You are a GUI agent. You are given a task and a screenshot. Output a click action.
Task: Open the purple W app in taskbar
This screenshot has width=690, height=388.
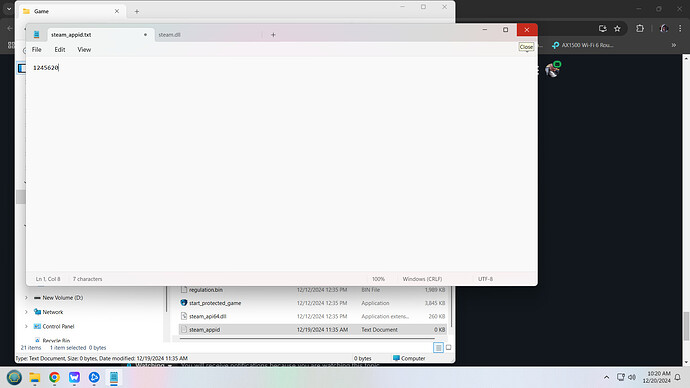click(74, 377)
